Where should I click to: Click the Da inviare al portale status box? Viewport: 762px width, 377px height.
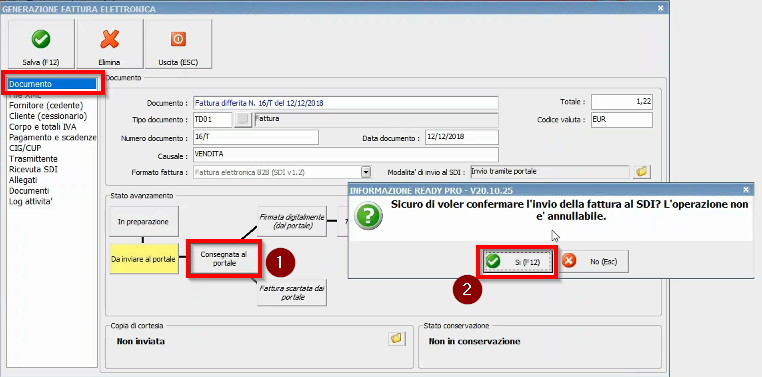pos(143,259)
